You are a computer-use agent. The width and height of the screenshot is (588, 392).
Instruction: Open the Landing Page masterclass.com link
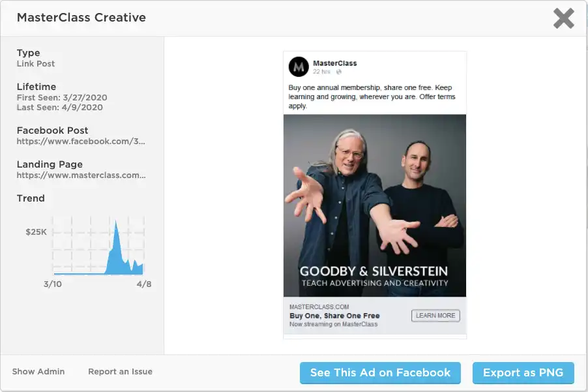(81, 175)
